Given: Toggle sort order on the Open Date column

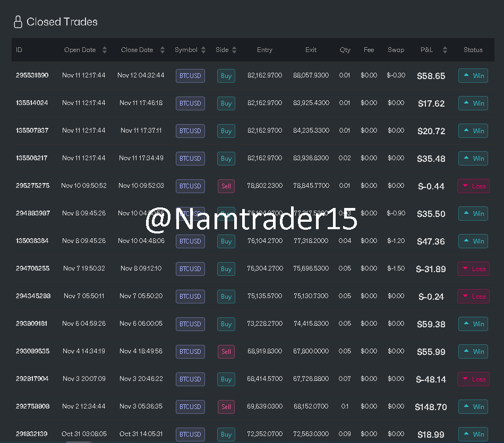Looking at the screenshot, I should click(x=104, y=49).
